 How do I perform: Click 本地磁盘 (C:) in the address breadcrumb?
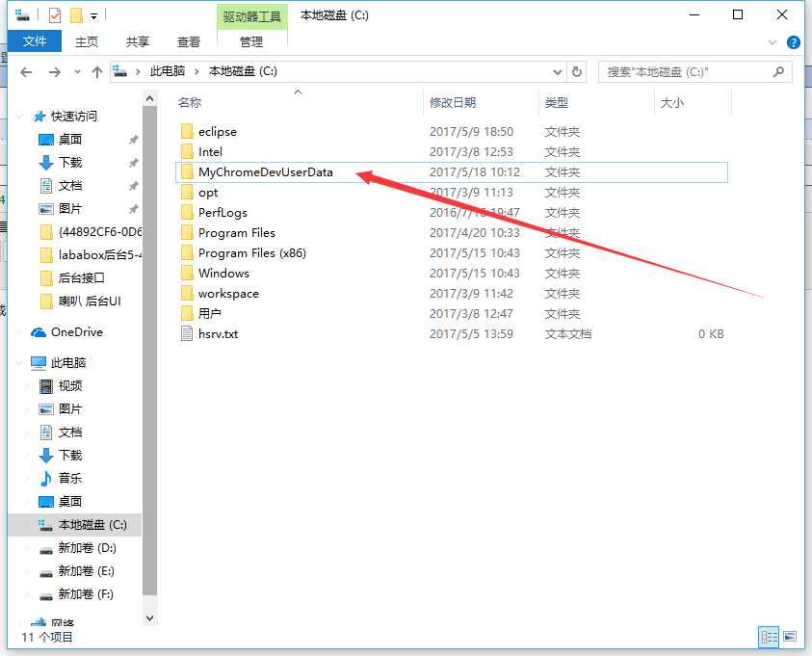(x=243, y=71)
